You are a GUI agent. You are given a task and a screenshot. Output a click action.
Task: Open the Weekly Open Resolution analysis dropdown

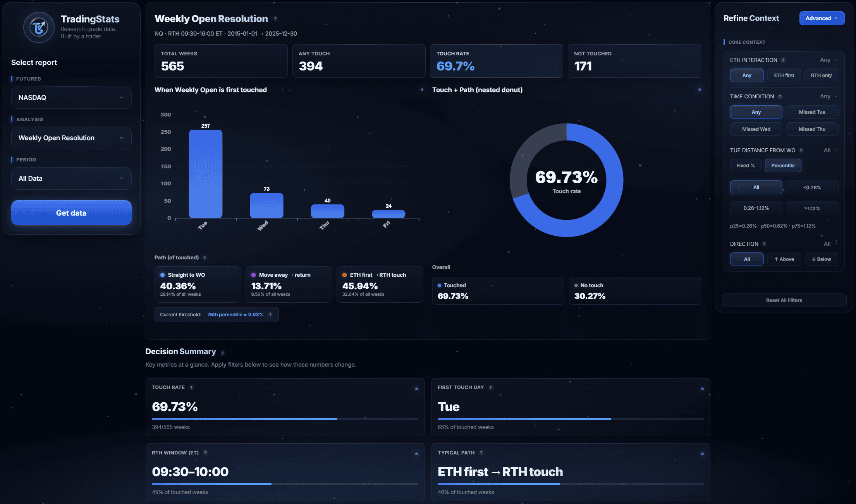click(71, 138)
